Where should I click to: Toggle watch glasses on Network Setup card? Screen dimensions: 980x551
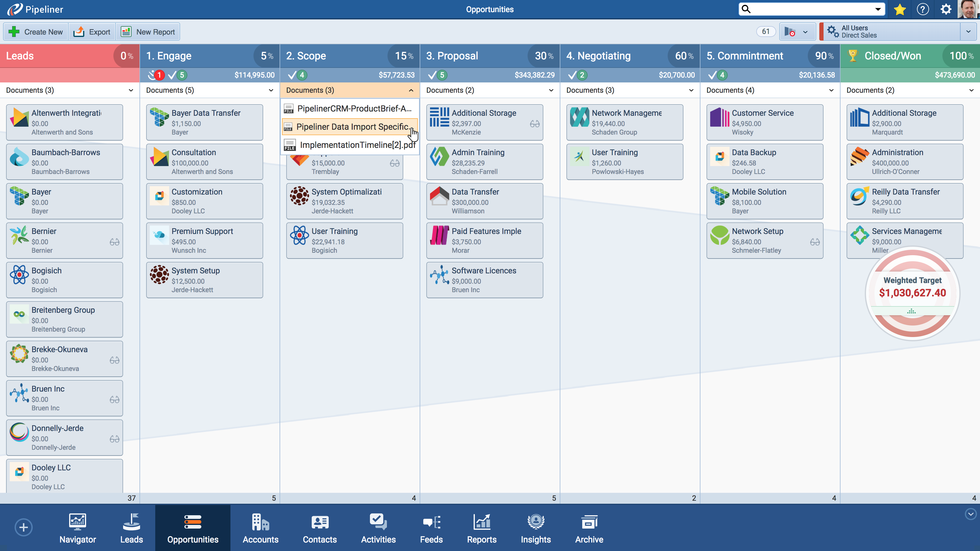tap(815, 242)
